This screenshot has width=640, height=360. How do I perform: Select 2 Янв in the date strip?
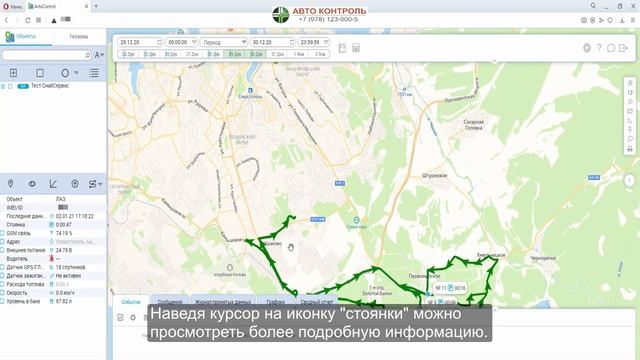click(x=320, y=54)
